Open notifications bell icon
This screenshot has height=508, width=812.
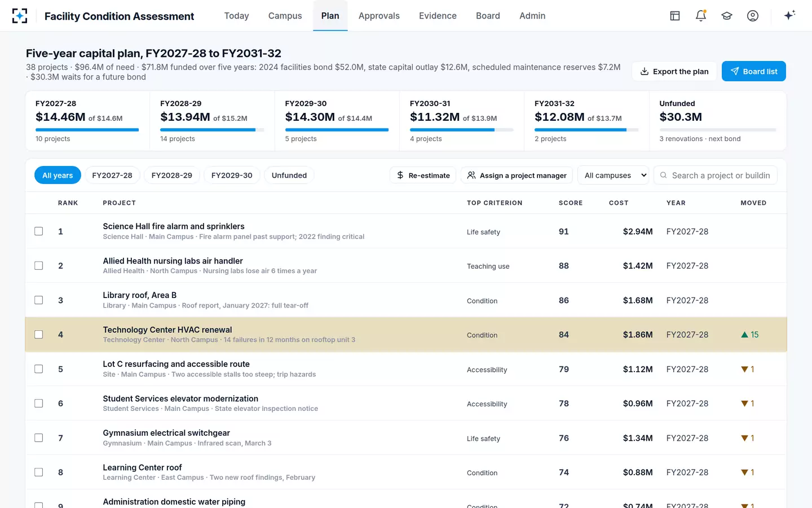(x=701, y=16)
